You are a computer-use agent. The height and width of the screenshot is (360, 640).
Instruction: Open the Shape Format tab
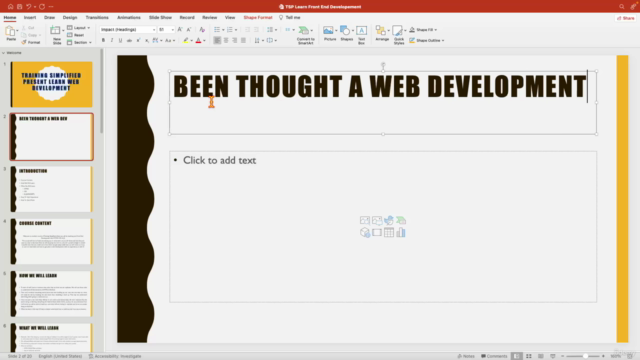tap(258, 18)
